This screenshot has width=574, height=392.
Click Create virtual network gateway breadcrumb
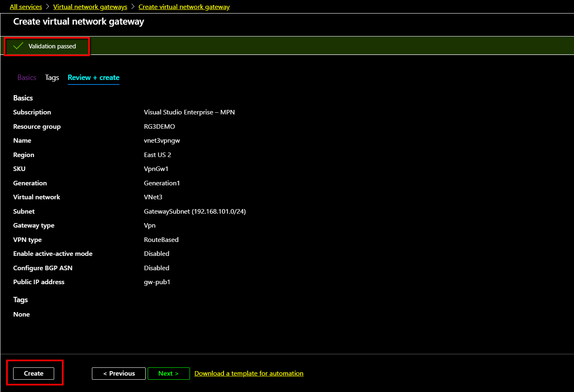[184, 7]
